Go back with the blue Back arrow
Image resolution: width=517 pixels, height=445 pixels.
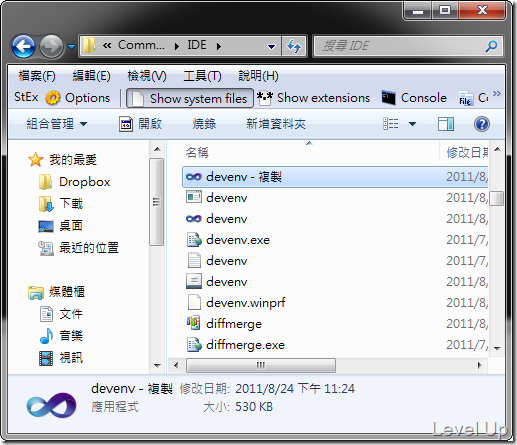[23, 46]
